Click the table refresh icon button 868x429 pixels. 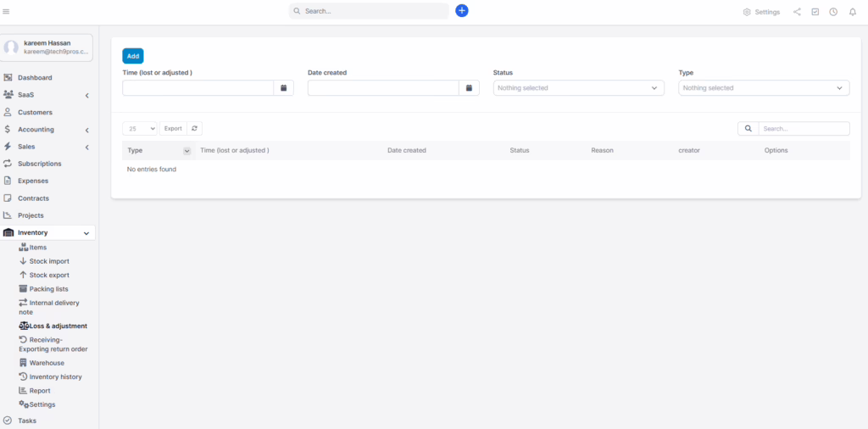[x=195, y=129]
